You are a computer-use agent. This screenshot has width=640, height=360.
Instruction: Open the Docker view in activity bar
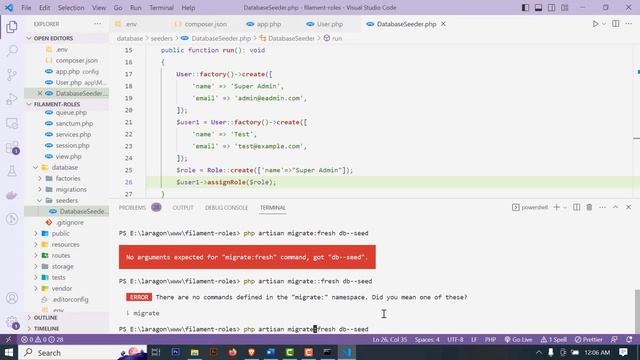click(x=12, y=195)
